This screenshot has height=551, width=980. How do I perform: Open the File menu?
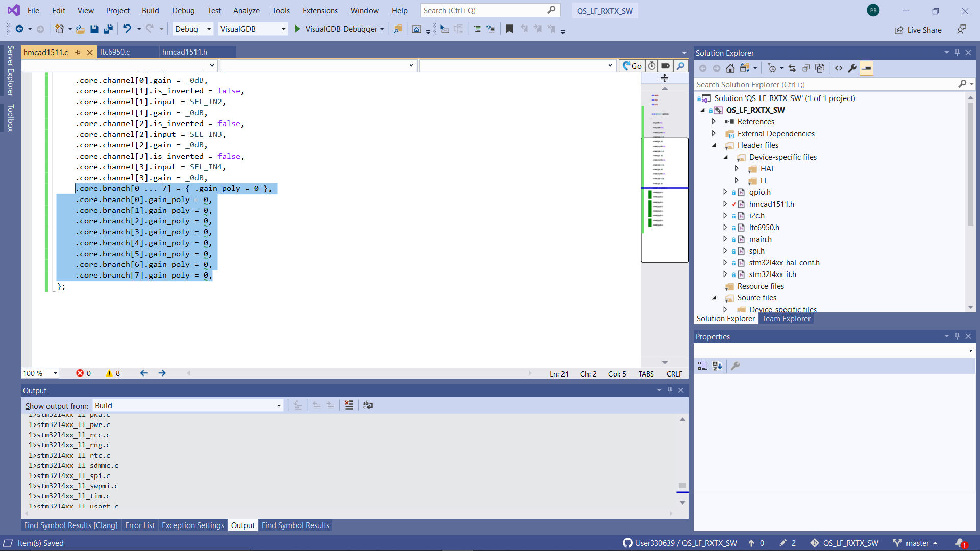[33, 10]
